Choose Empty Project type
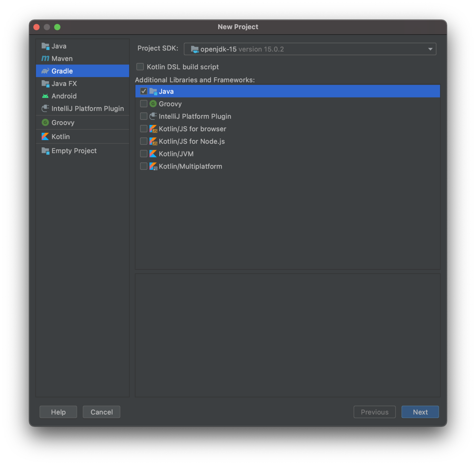The image size is (476, 465). coord(83,151)
